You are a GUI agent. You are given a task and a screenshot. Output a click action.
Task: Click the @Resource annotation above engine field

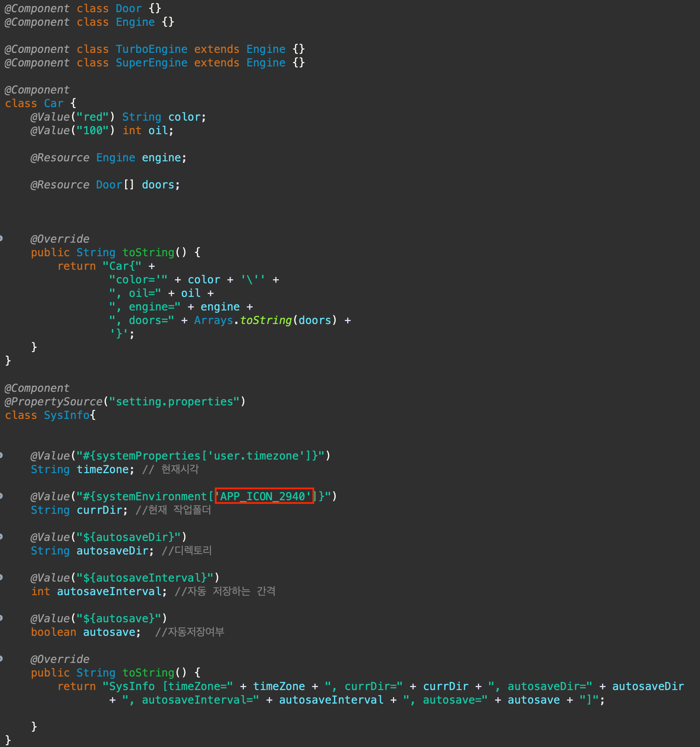pos(60,158)
